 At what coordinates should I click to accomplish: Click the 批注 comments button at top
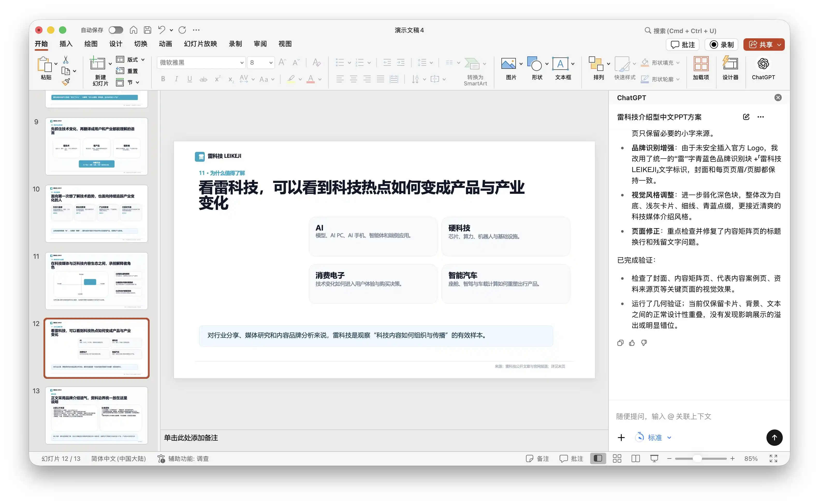[682, 44]
